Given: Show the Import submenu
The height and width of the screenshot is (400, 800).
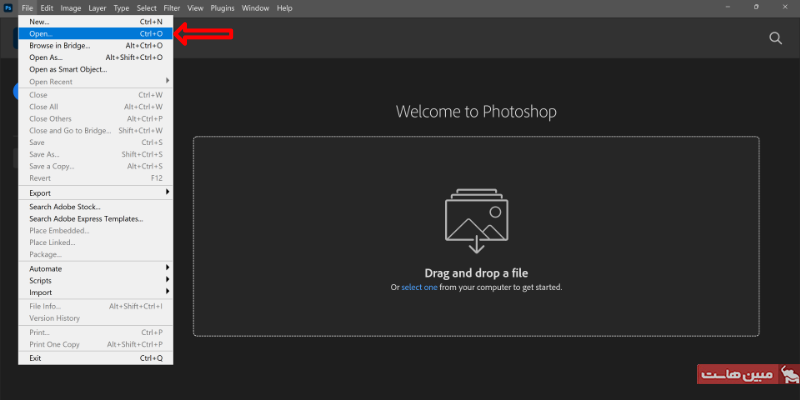Looking at the screenshot, I should 95,292.
